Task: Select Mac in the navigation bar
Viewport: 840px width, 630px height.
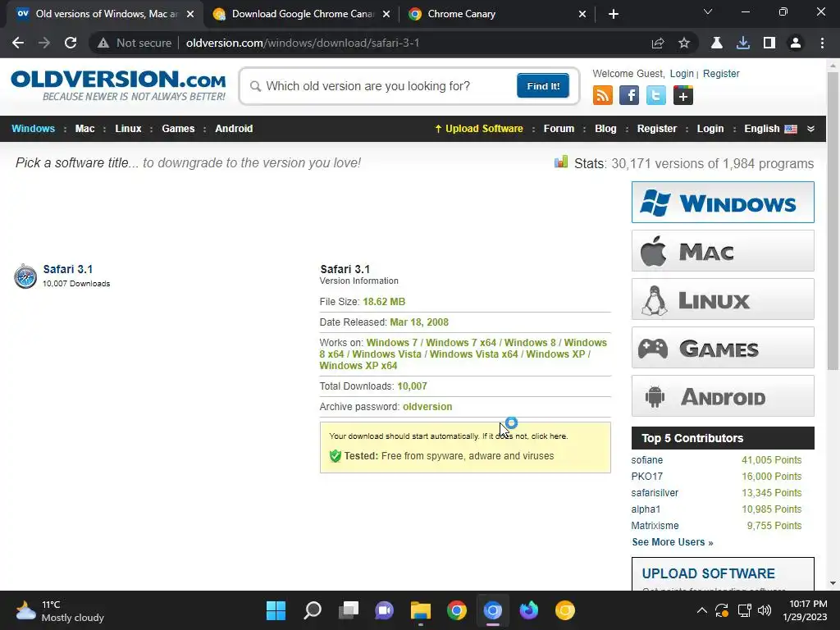Action: (x=84, y=129)
